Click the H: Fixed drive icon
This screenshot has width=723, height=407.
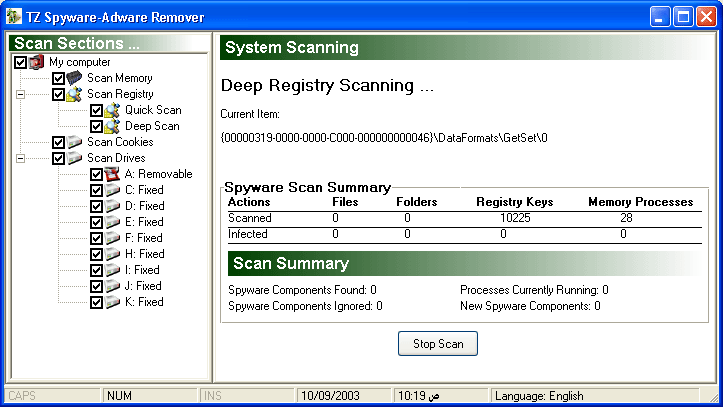click(112, 254)
